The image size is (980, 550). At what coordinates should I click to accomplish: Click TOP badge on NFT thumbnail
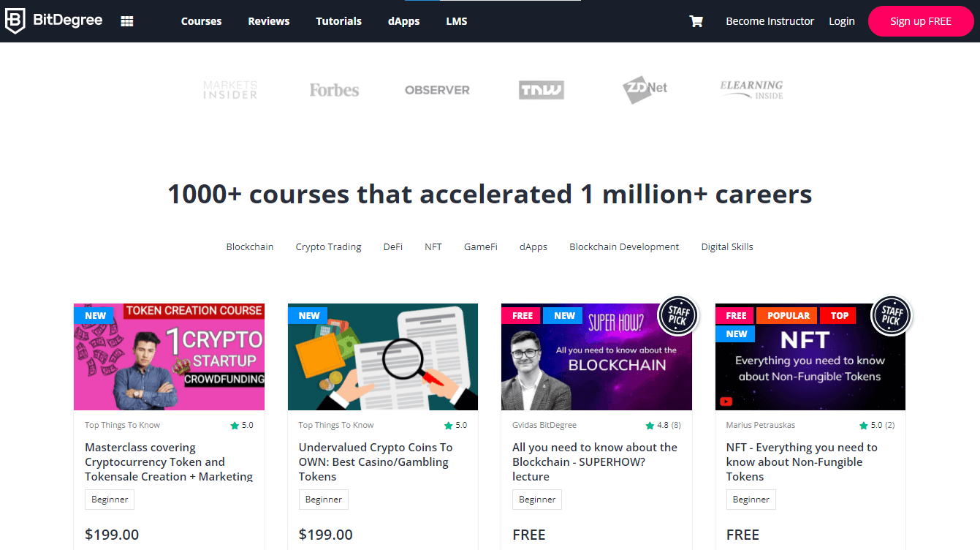tap(840, 316)
